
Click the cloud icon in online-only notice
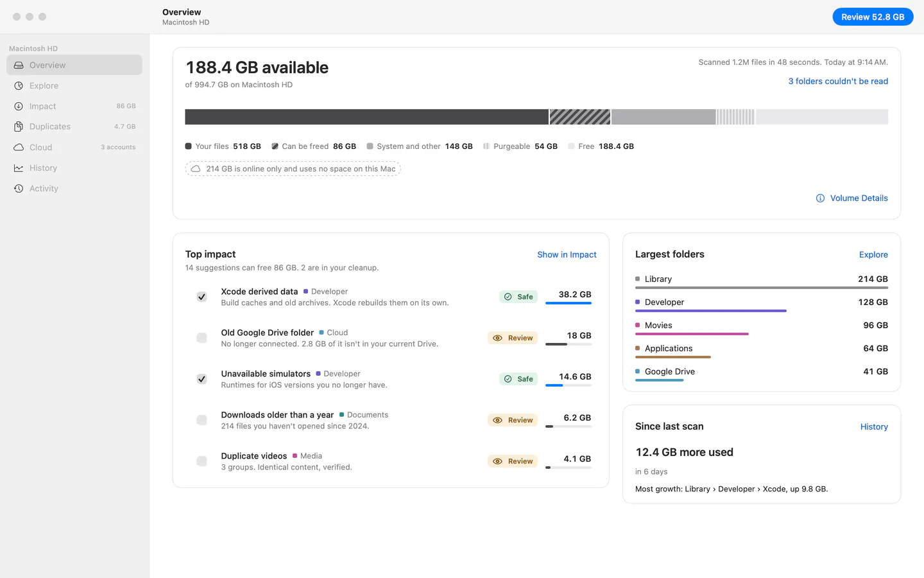point(196,169)
